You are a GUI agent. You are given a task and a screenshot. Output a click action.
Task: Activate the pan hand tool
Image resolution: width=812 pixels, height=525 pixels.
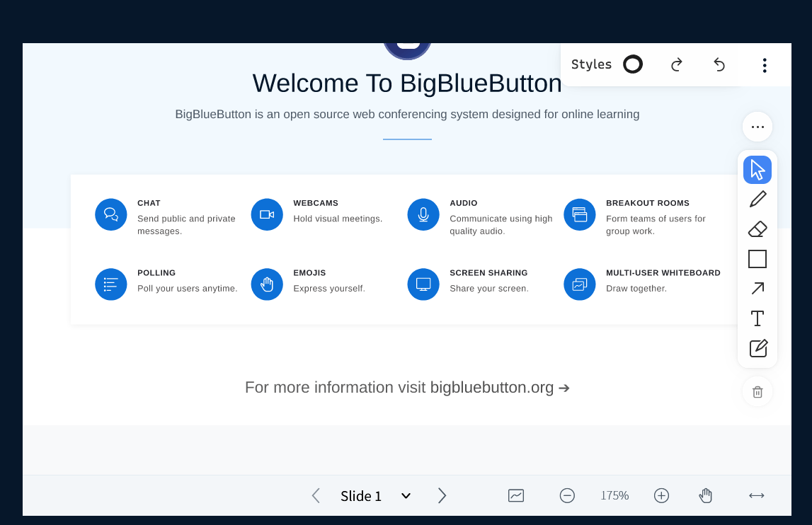coord(705,495)
